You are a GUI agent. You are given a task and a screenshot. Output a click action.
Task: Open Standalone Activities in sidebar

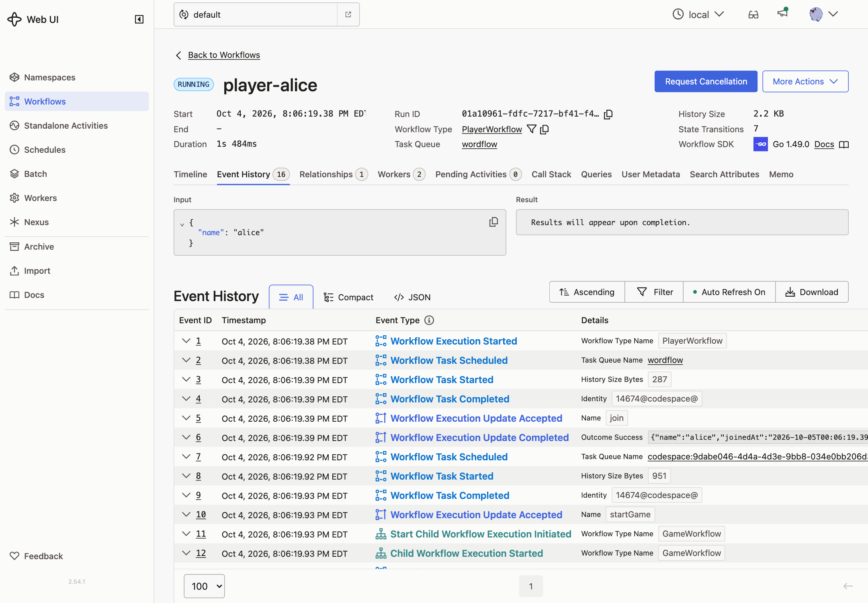coord(77,125)
